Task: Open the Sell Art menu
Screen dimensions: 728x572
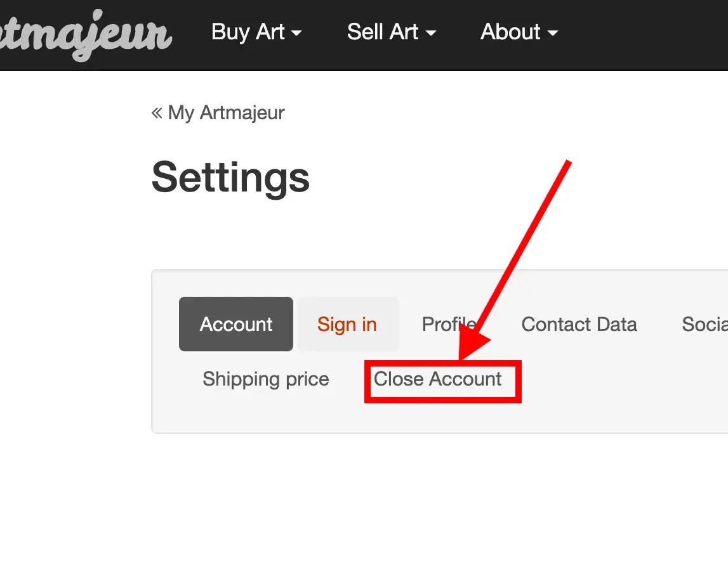Action: (383, 32)
